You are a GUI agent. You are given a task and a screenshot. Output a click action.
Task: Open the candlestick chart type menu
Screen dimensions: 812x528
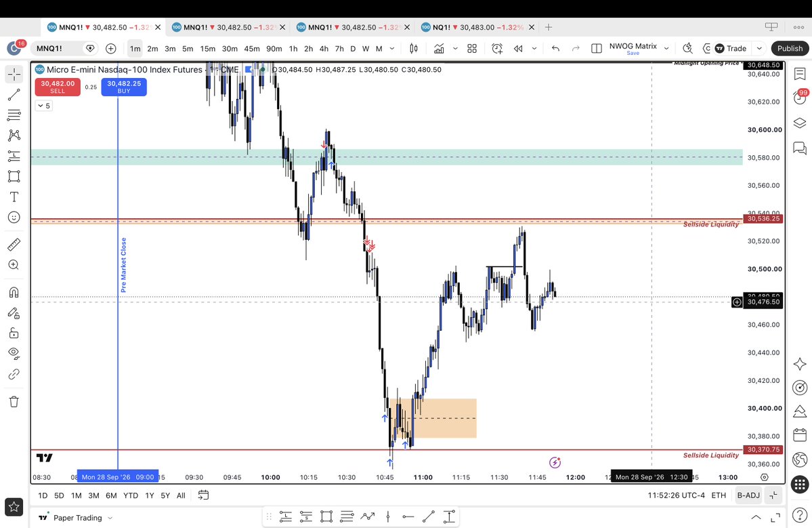click(x=414, y=48)
